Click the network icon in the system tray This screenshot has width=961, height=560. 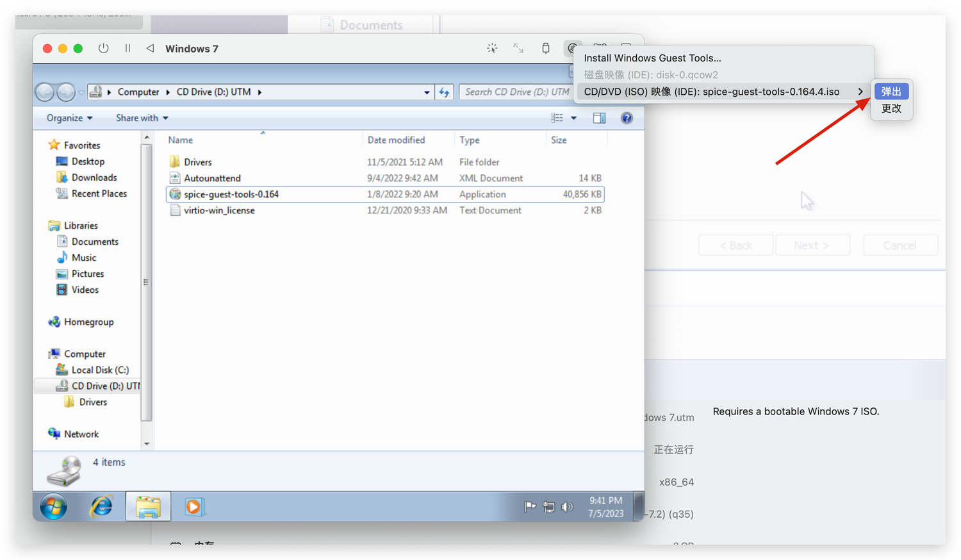click(548, 507)
